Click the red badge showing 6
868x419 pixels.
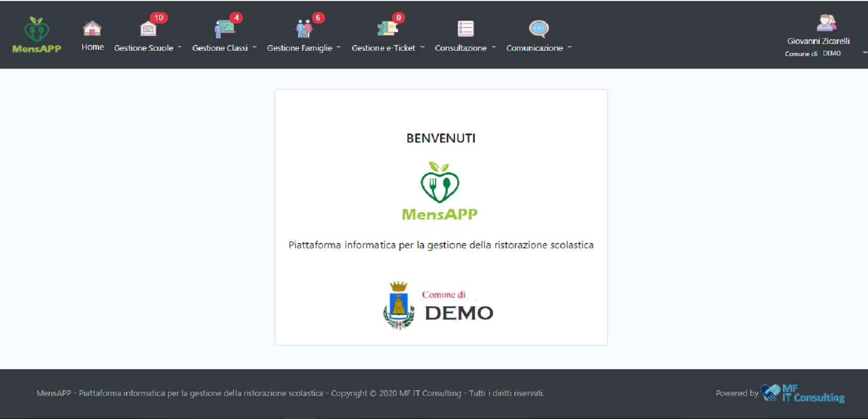point(318,18)
